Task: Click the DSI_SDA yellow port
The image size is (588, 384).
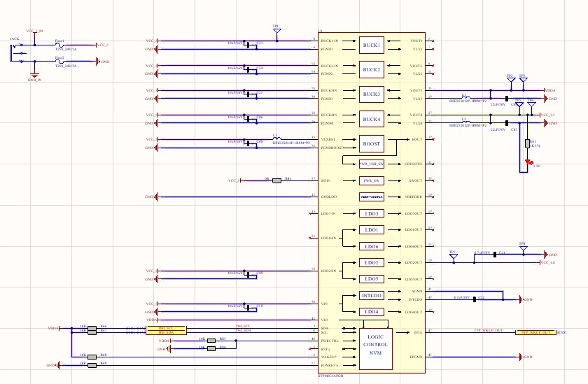Action: click(x=166, y=332)
